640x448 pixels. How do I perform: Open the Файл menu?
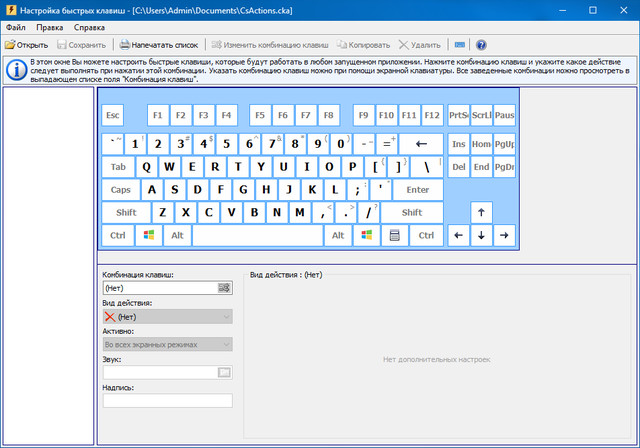pos(15,27)
